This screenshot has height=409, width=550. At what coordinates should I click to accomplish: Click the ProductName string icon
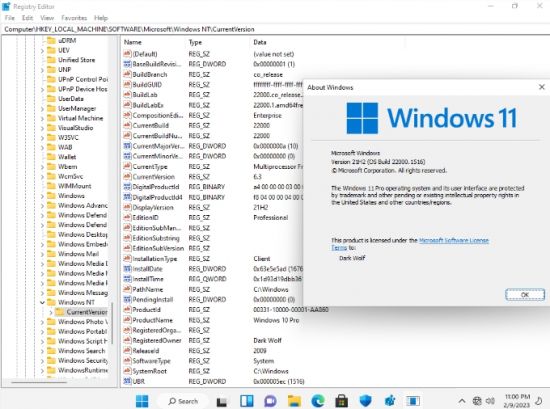127,320
